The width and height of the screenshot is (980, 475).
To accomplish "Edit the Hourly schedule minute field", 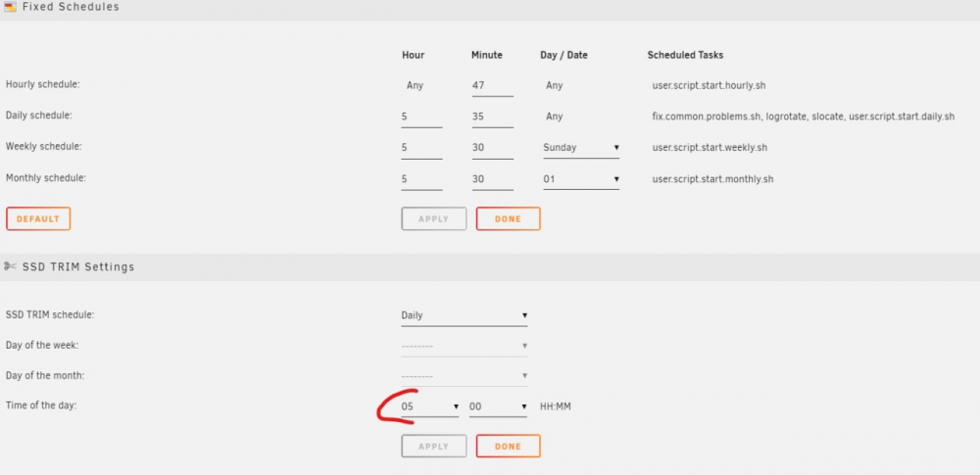I will tap(493, 85).
